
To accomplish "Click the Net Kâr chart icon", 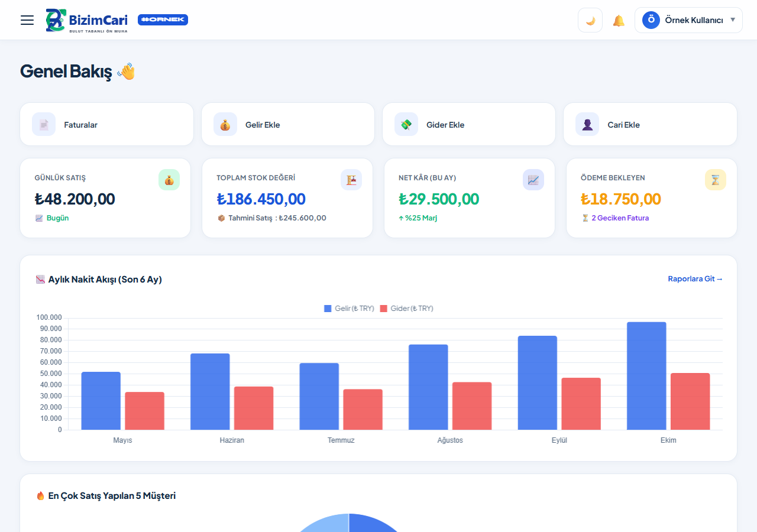I will pos(533,180).
